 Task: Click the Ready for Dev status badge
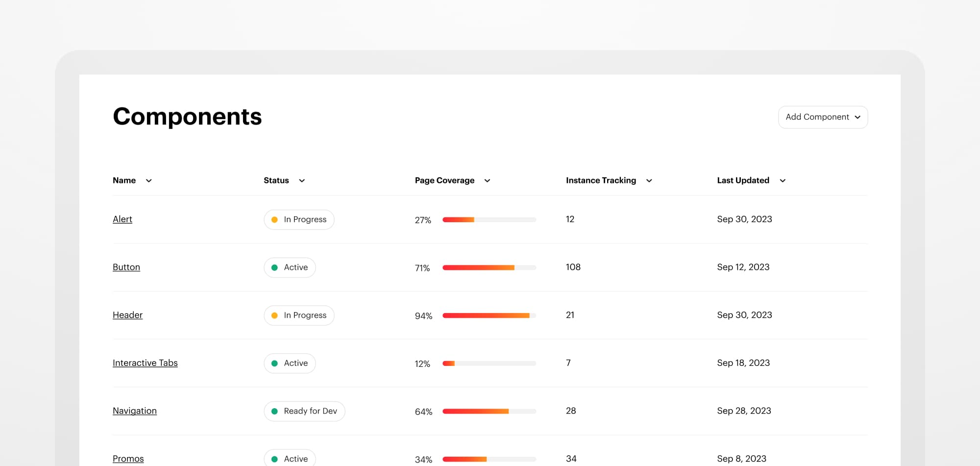(x=304, y=412)
